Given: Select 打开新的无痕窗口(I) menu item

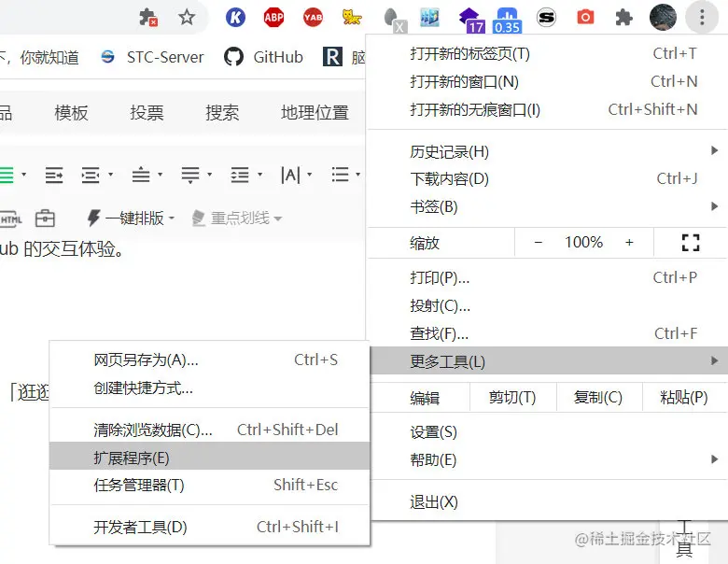Looking at the screenshot, I should click(548, 109).
